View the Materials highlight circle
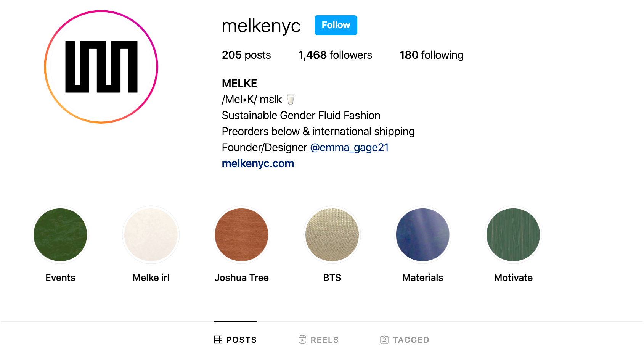Screen dimensions: 644x355 pyautogui.click(x=422, y=235)
